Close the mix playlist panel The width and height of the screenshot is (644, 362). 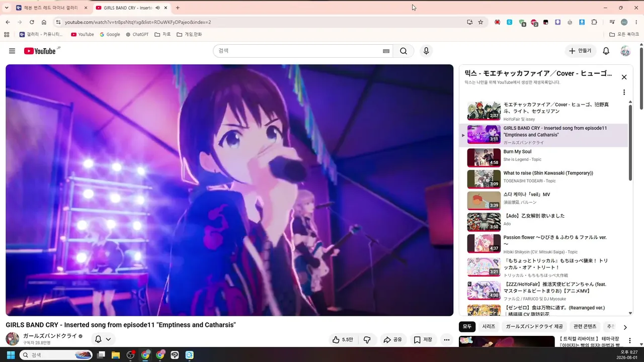click(624, 77)
